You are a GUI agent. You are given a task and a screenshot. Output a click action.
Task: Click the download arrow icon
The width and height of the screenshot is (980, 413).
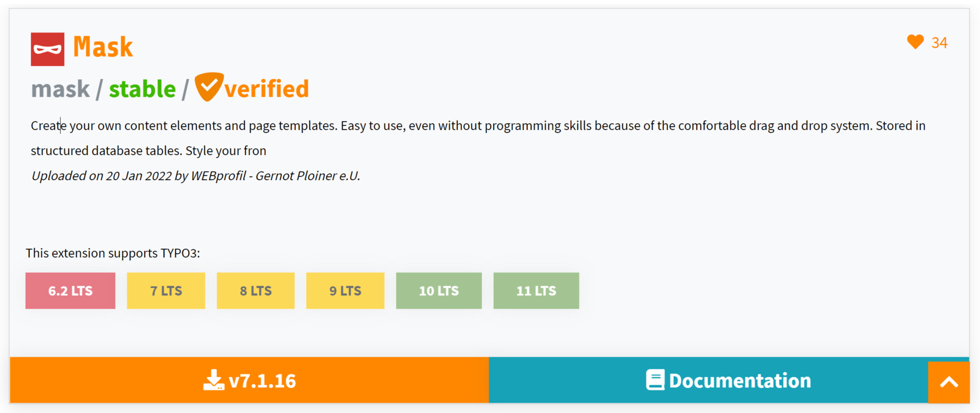213,380
